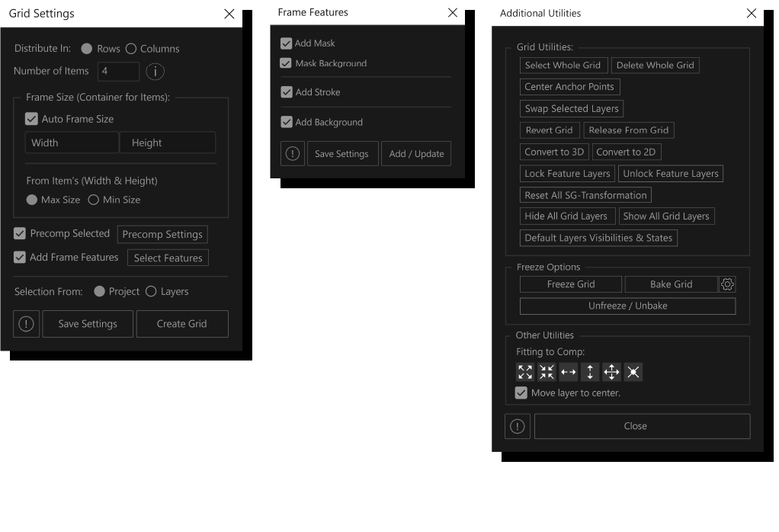The height and width of the screenshot is (532, 779).
Task: Click the exclamation icon in Grid Settings panel
Action: coord(26,323)
